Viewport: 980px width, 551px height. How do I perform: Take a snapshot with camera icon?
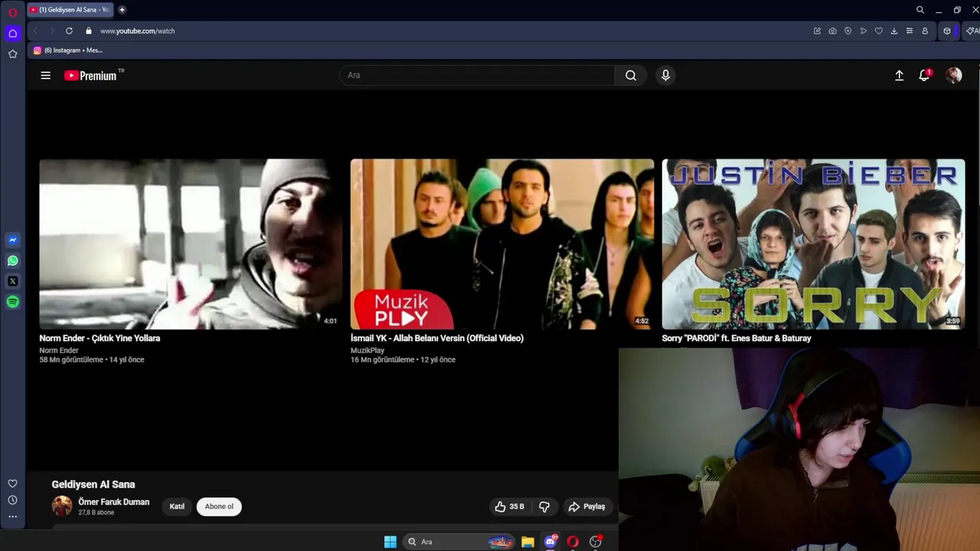coord(832,31)
